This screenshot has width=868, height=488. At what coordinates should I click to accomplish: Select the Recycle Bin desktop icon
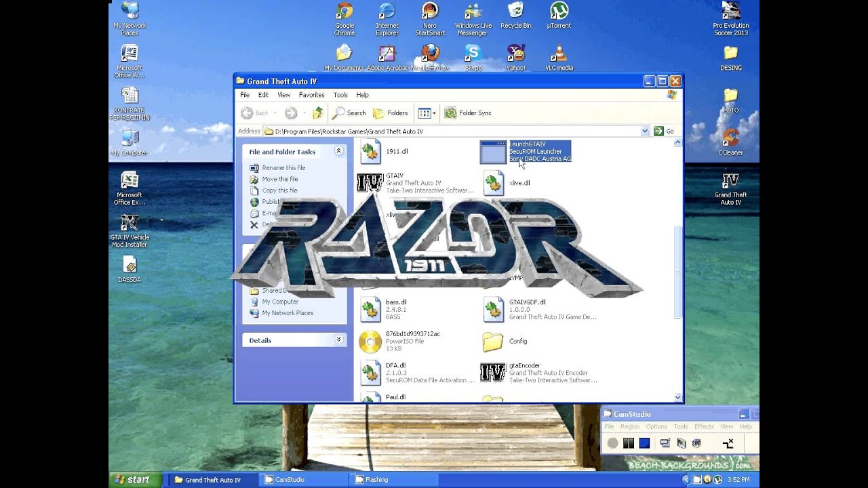pos(516,16)
